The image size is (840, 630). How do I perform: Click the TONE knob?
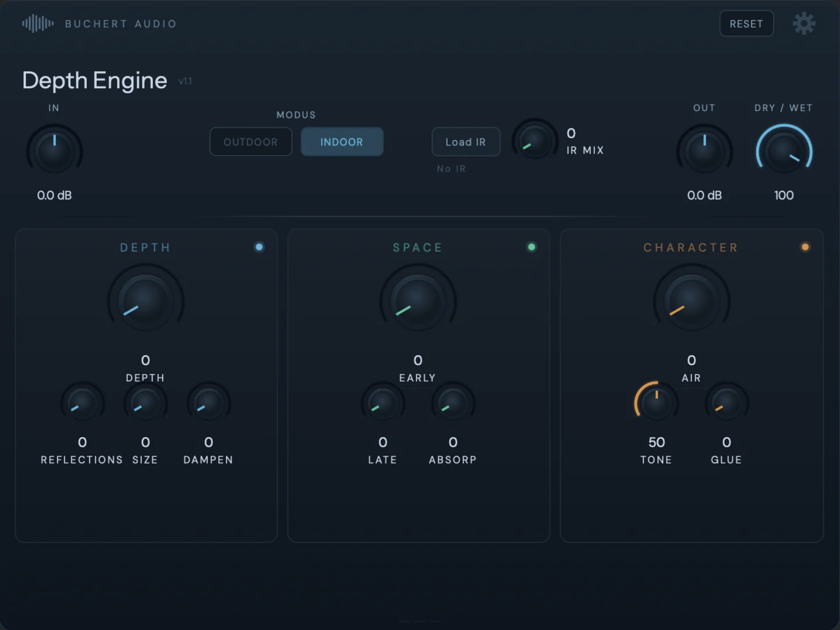[656, 403]
